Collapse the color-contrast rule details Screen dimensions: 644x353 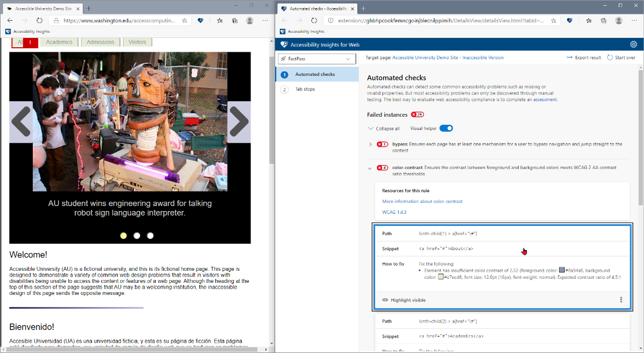[x=370, y=168]
